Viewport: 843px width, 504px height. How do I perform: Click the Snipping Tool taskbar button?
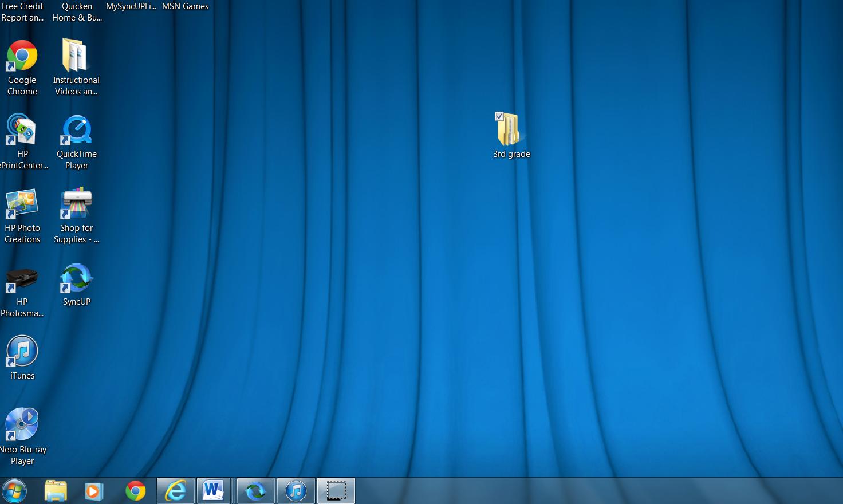(x=336, y=491)
